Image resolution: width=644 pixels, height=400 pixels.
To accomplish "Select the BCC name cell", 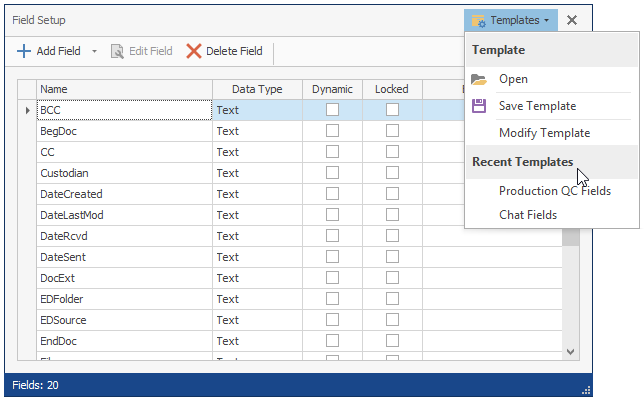I will [x=124, y=110].
